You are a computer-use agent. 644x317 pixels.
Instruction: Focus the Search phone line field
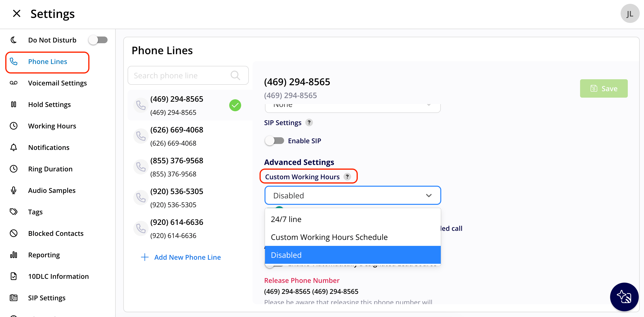(x=188, y=76)
